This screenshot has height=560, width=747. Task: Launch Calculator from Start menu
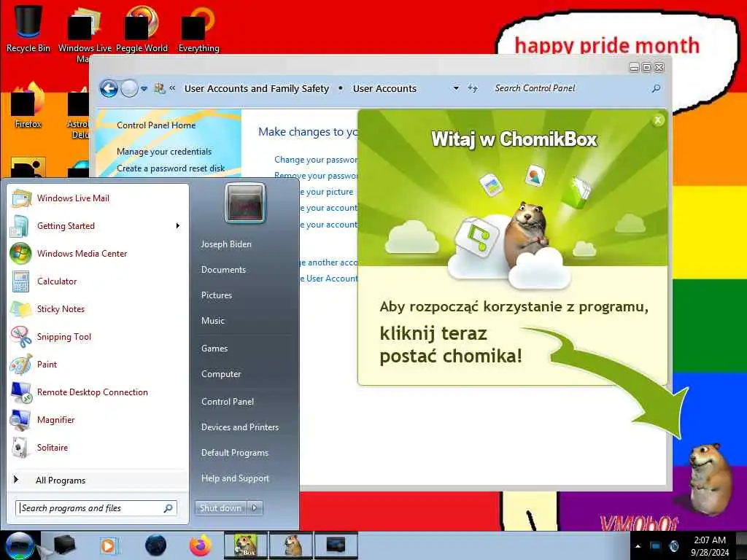pyautogui.click(x=98, y=281)
